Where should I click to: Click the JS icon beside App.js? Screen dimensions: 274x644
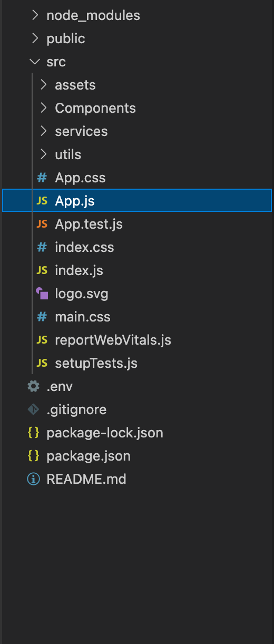(x=42, y=201)
